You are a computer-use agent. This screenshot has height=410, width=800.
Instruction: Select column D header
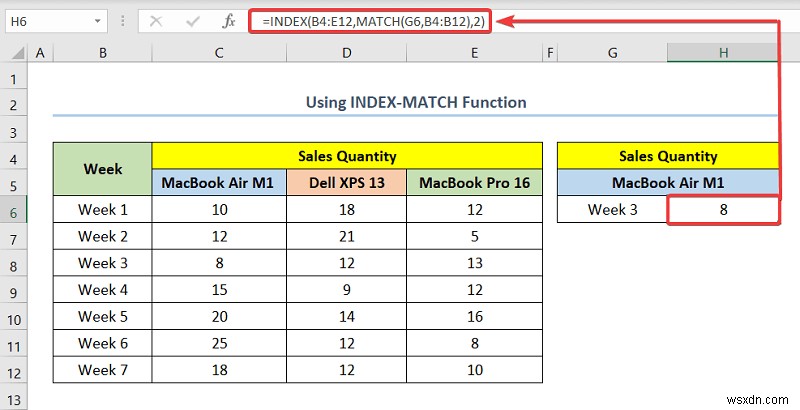point(346,53)
